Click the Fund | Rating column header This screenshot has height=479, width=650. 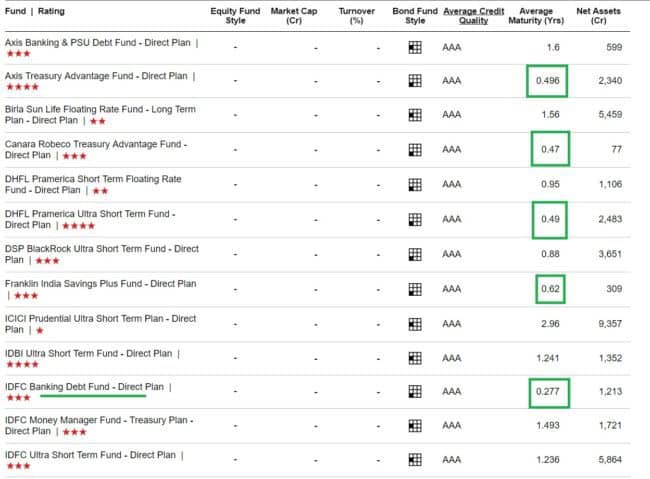coord(35,11)
